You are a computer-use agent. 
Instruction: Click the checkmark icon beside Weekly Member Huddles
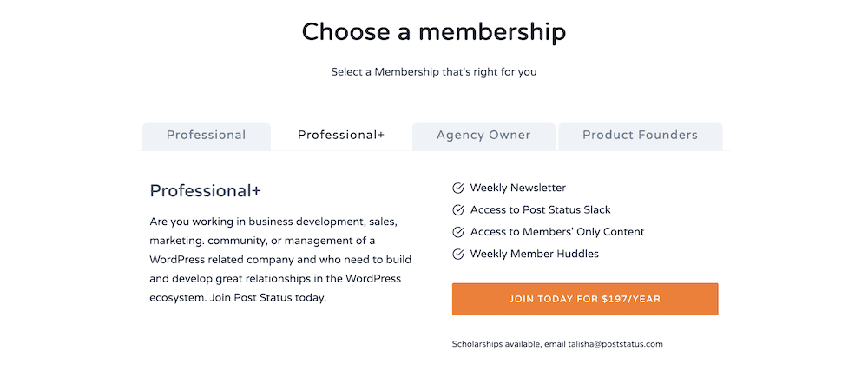coord(457,255)
